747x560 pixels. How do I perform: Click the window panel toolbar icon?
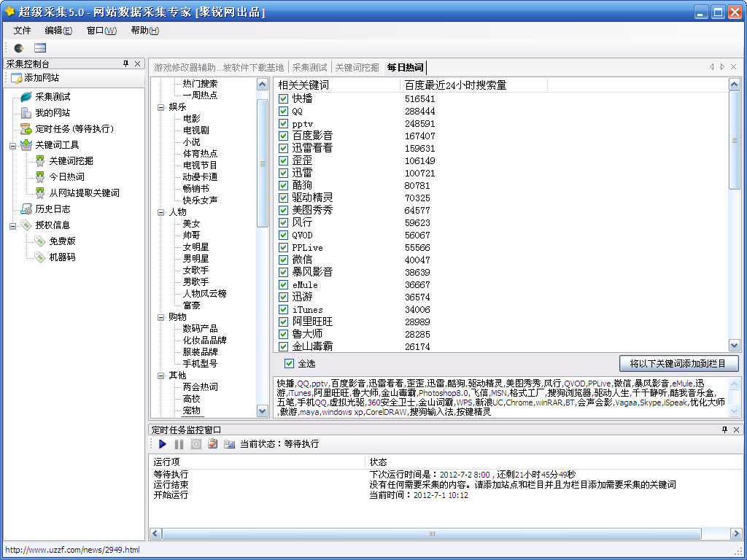click(x=40, y=47)
